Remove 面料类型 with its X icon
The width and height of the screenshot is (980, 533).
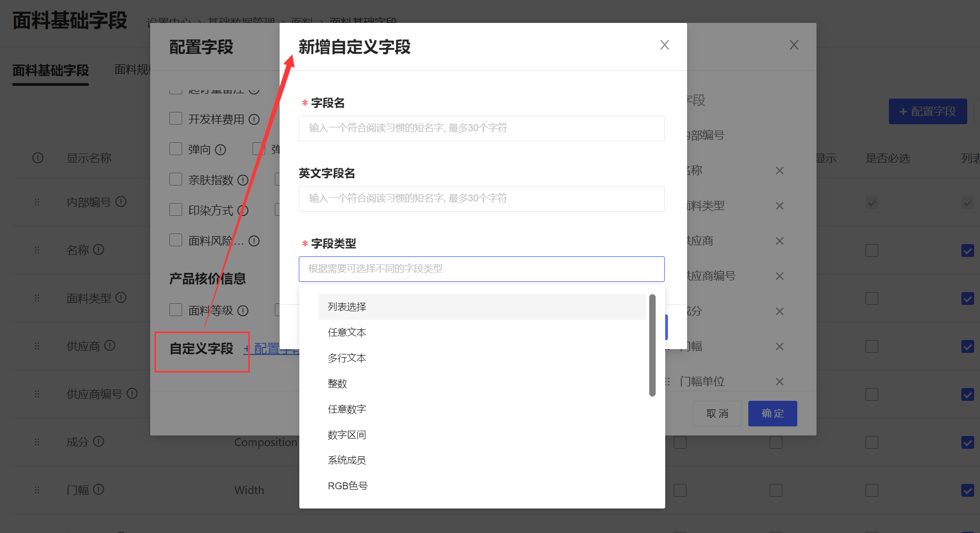tap(779, 206)
